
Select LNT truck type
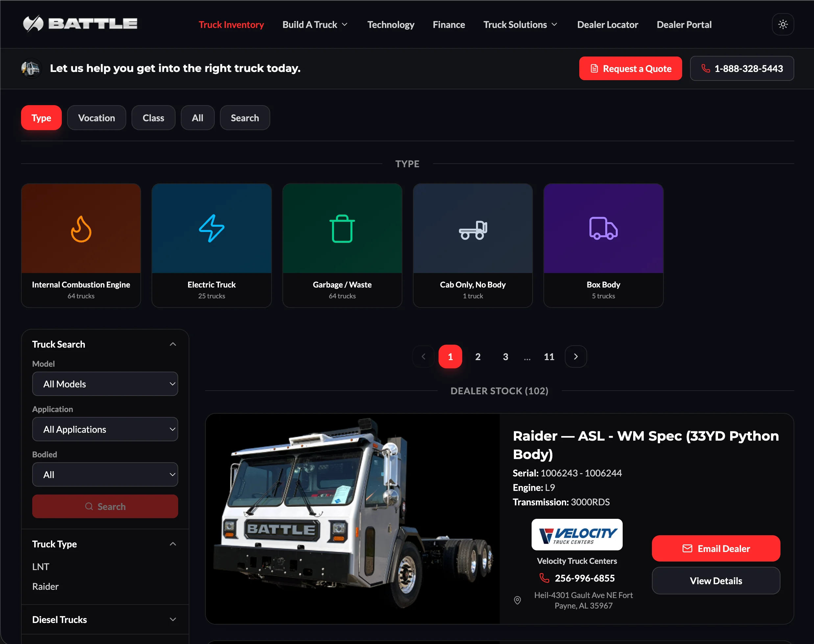tap(41, 567)
